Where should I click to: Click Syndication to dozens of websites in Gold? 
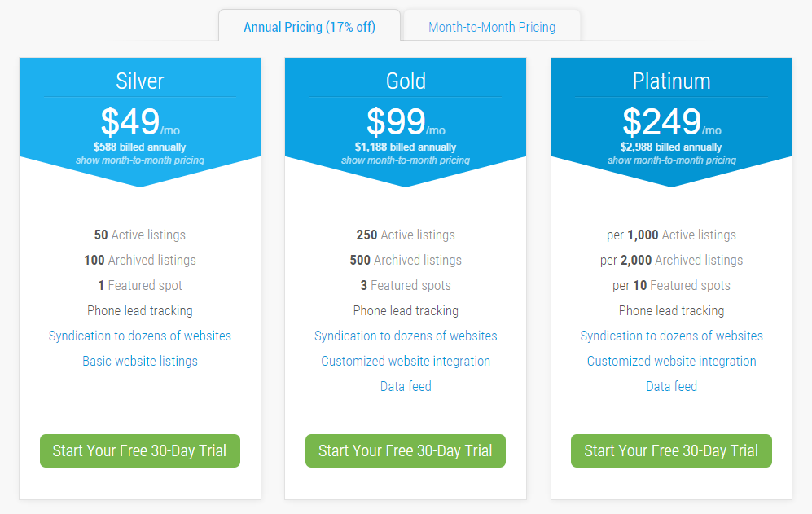coord(405,336)
